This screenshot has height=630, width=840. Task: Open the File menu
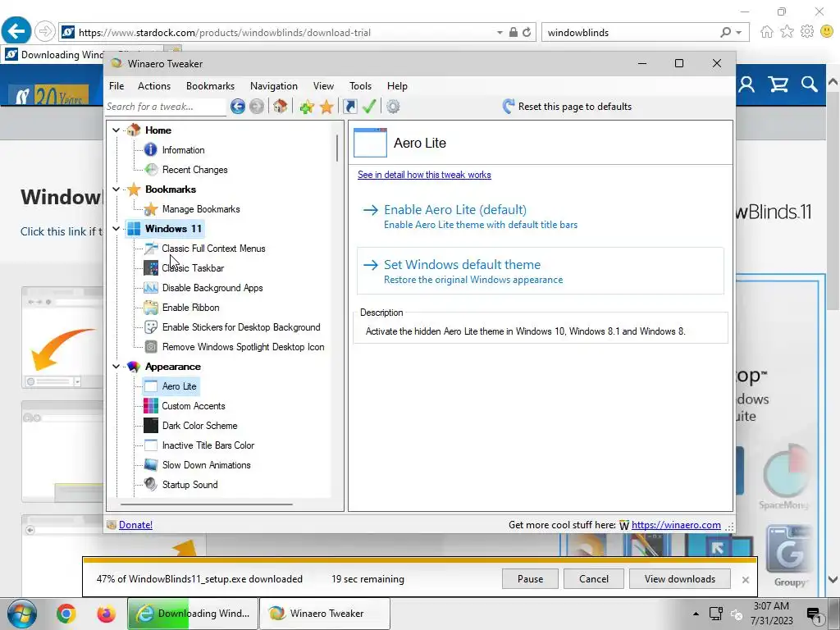pyautogui.click(x=116, y=85)
